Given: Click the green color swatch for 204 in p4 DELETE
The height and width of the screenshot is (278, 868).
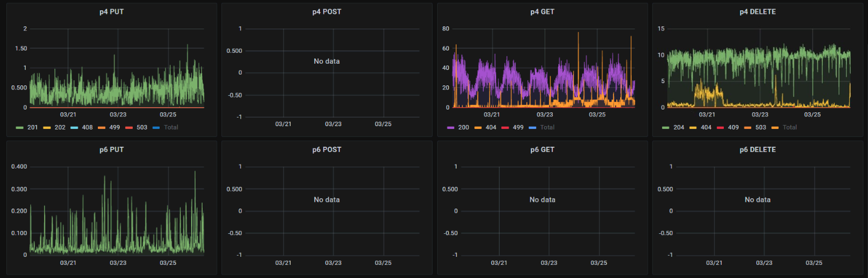Looking at the screenshot, I should [667, 127].
